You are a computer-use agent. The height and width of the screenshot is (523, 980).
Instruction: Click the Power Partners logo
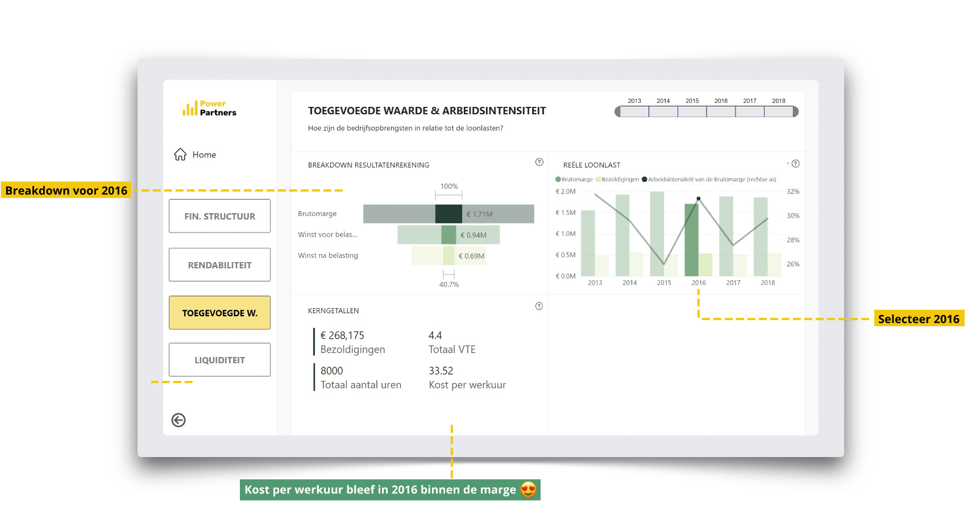(x=209, y=108)
